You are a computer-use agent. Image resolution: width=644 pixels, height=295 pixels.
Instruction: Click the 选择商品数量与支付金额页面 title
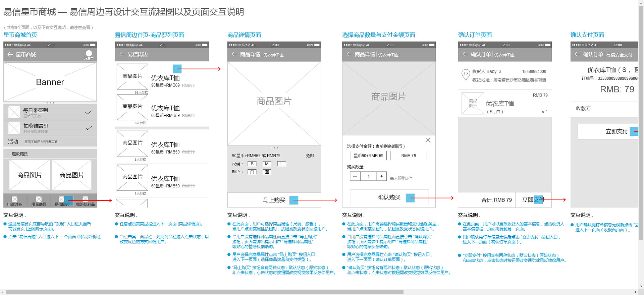point(379,35)
